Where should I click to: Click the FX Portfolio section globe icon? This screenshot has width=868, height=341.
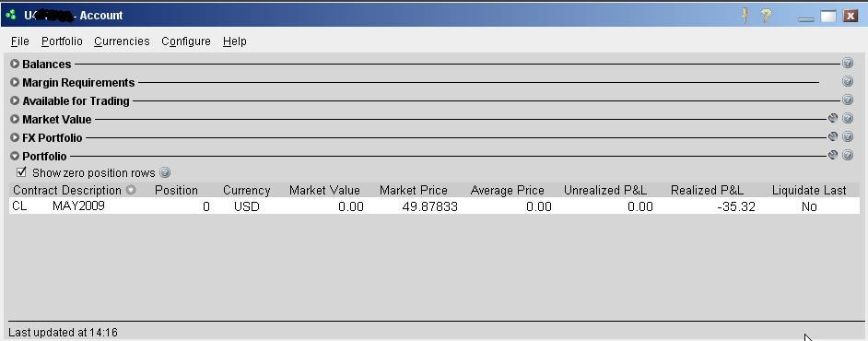coord(833,136)
